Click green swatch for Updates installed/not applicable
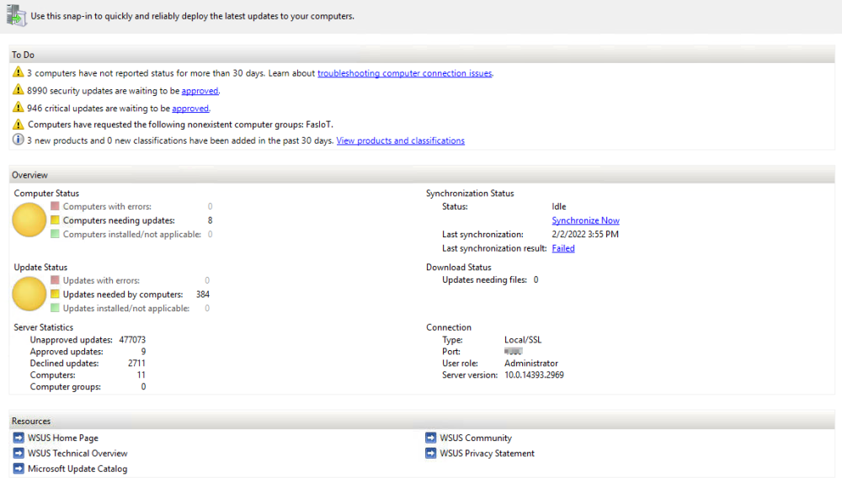This screenshot has width=842, height=504. [x=55, y=308]
